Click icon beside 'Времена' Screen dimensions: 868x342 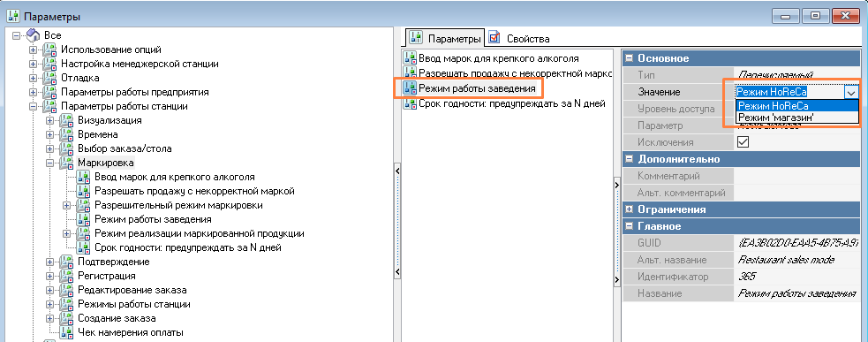click(67, 134)
